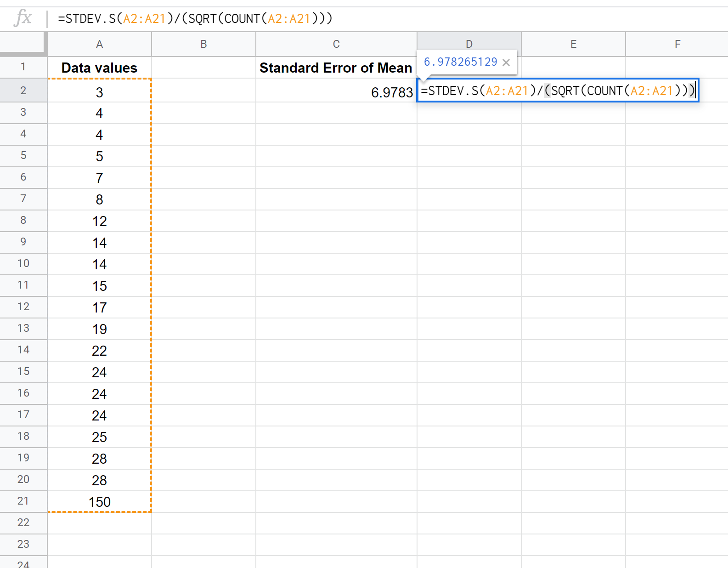Click cell A12 containing 17
The width and height of the screenshot is (728, 568).
click(100, 307)
